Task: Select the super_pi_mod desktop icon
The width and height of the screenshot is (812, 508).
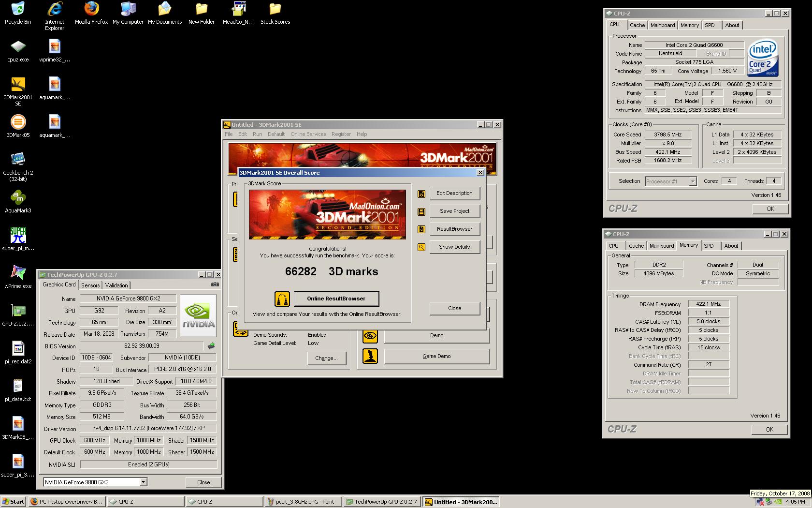Action: pos(18,239)
